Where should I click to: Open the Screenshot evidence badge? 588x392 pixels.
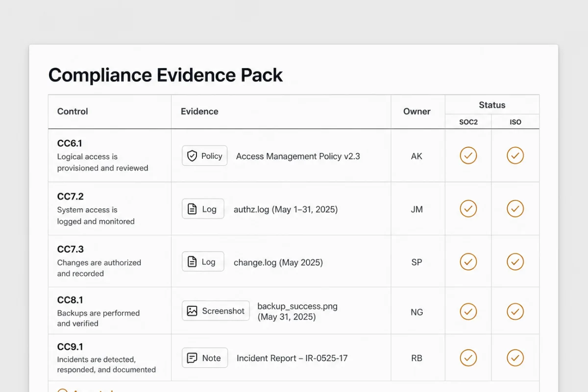pyautogui.click(x=216, y=311)
